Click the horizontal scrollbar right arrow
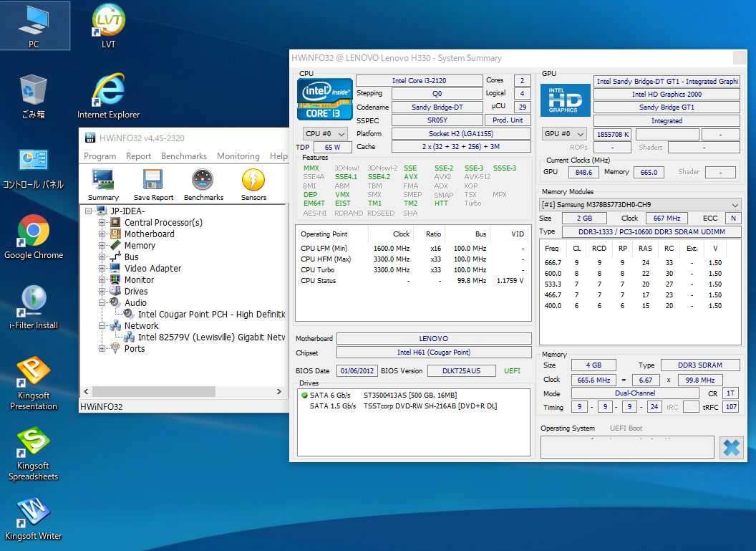The width and height of the screenshot is (756, 551). tap(278, 392)
